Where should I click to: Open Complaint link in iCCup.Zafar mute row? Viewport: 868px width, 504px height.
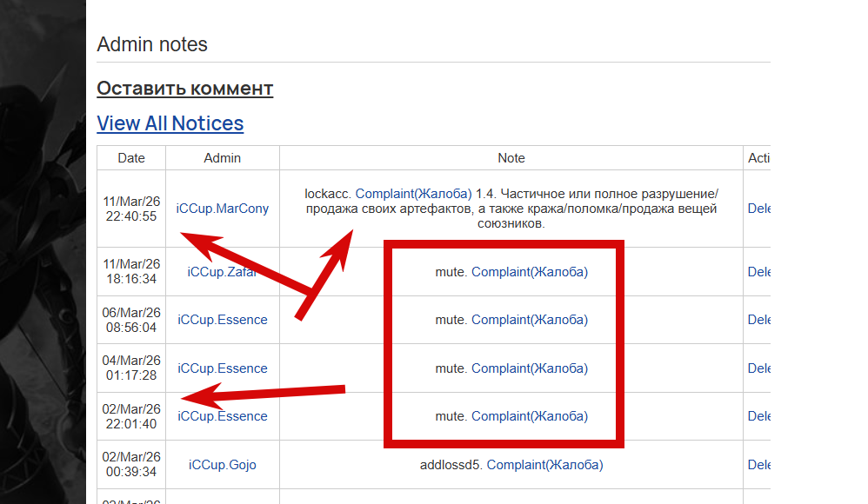[x=530, y=272]
